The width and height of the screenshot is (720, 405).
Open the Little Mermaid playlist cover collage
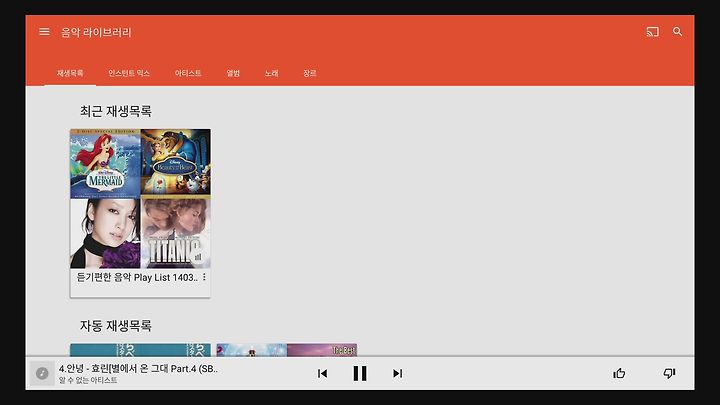[x=141, y=198]
